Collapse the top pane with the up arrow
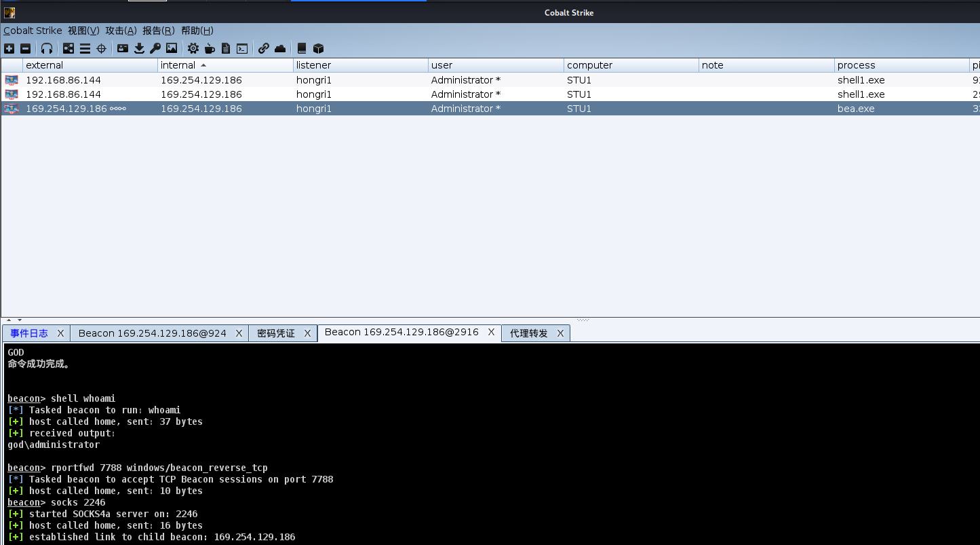The width and height of the screenshot is (980, 545). [9, 320]
